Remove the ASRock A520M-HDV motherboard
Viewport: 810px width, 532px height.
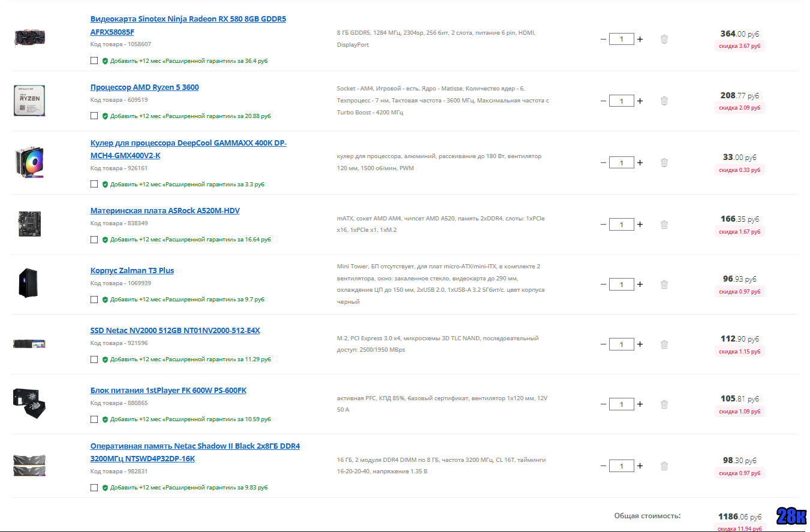(664, 224)
